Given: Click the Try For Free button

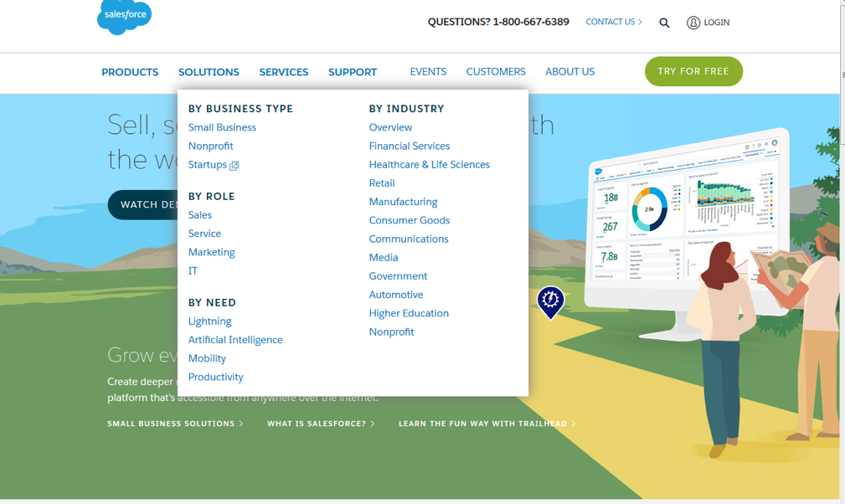Looking at the screenshot, I should point(693,71).
